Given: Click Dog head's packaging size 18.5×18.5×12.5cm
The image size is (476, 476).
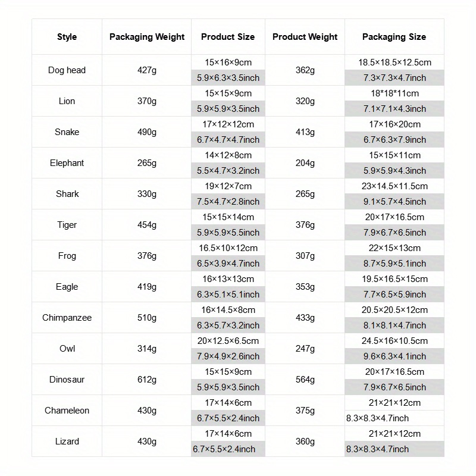Looking at the screenshot, I should click(394, 62).
